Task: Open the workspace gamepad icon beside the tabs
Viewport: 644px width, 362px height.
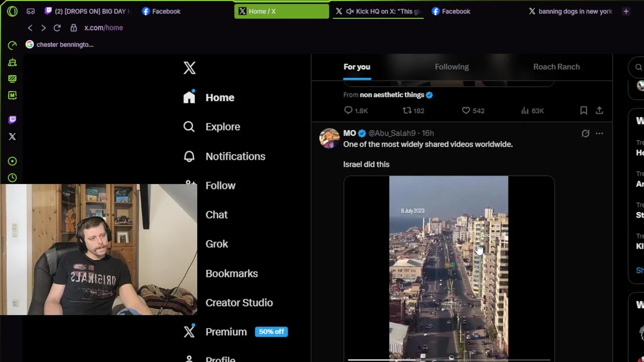Action: (x=31, y=11)
